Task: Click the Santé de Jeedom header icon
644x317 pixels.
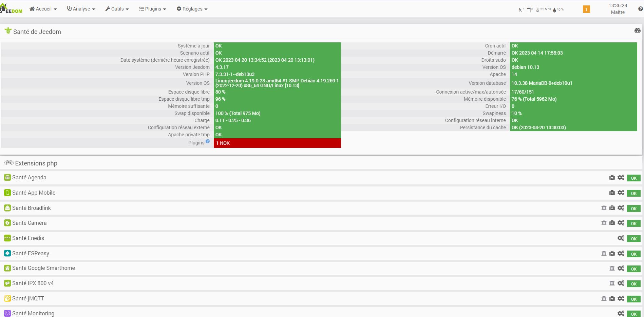Action: click(8, 31)
